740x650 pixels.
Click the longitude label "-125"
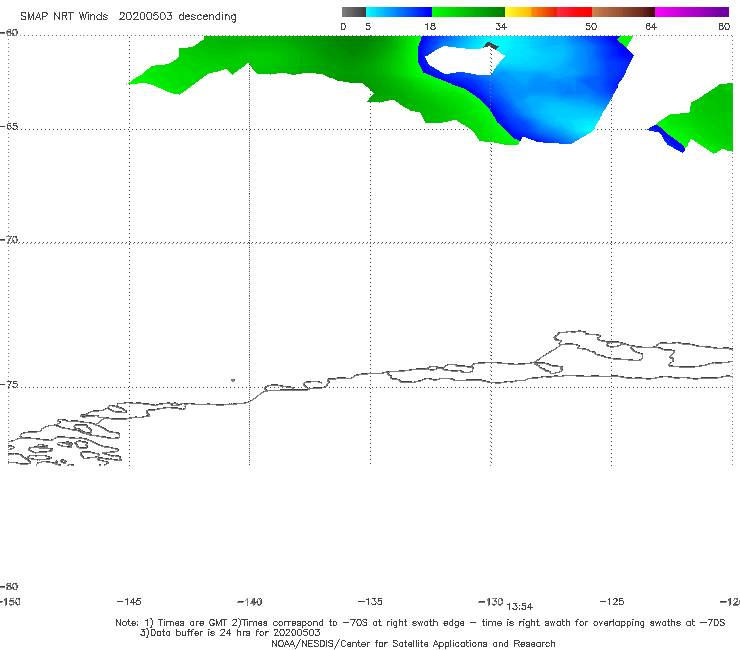(612, 601)
